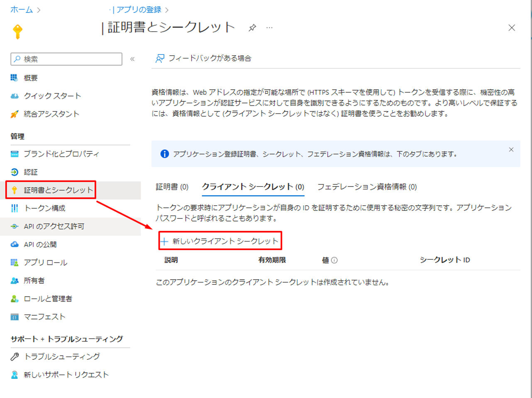
Task: Click the 有効期限 column header
Action: click(x=272, y=260)
